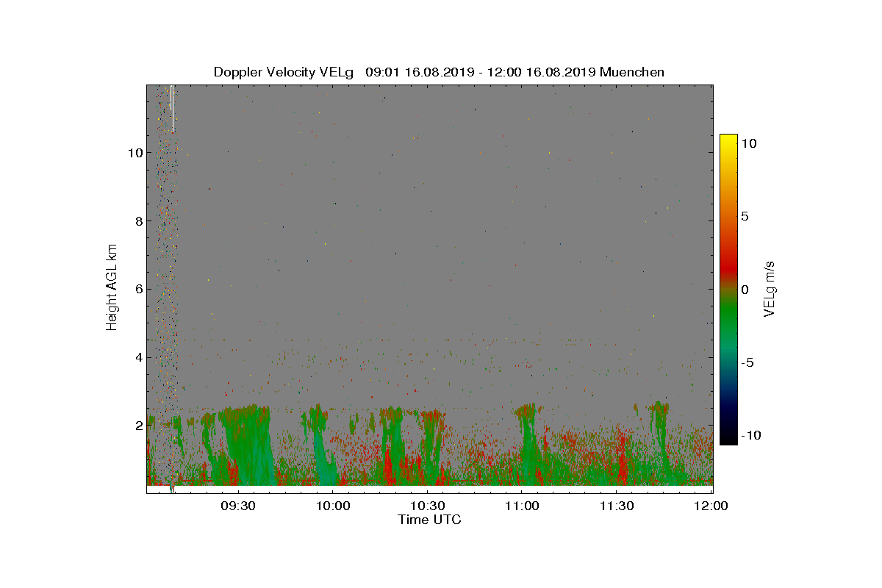Click the 'Time UTC' axis label

pos(430,520)
